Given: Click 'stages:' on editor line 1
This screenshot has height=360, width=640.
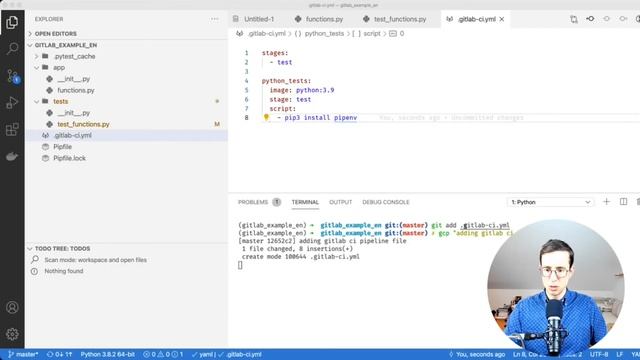Looking at the screenshot, I should coord(275,53).
